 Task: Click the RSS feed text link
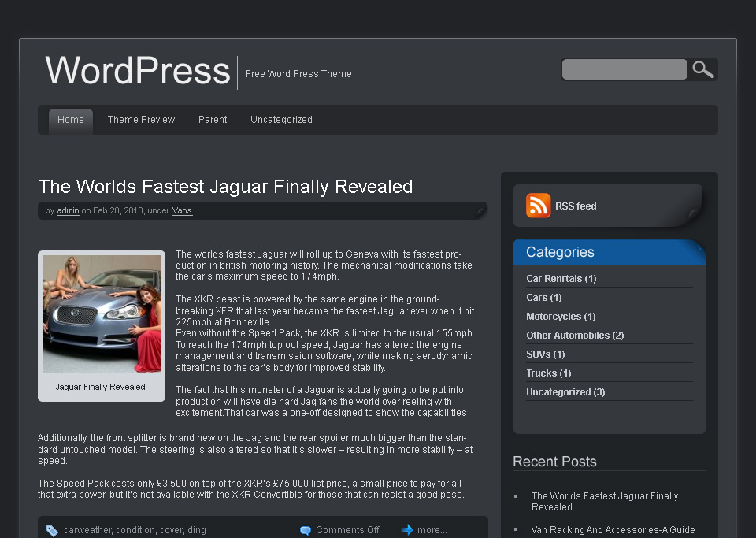tap(576, 206)
